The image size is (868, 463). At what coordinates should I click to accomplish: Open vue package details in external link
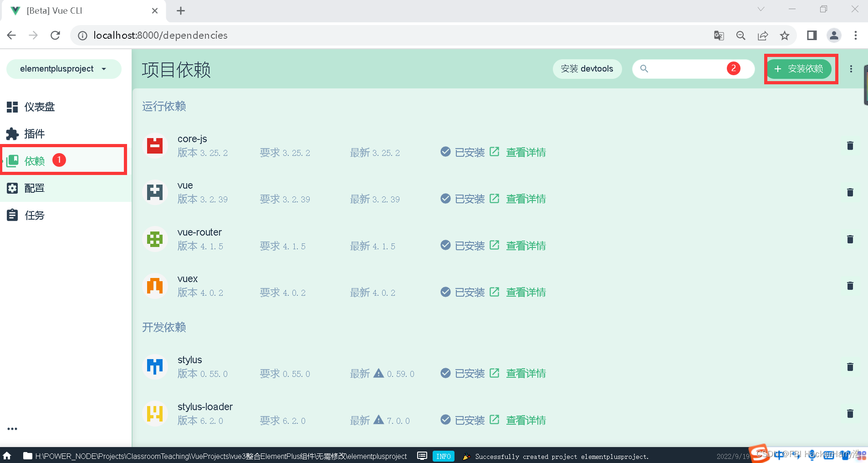click(x=495, y=198)
